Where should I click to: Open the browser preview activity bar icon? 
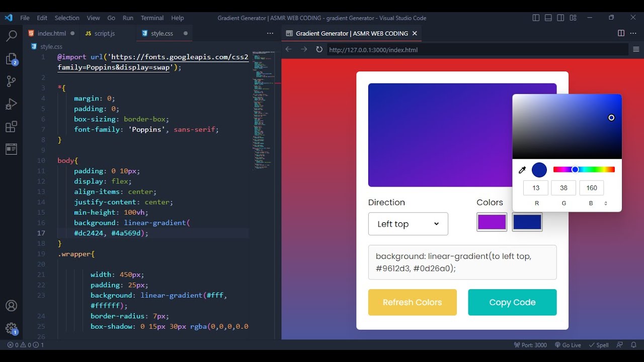click(x=11, y=149)
